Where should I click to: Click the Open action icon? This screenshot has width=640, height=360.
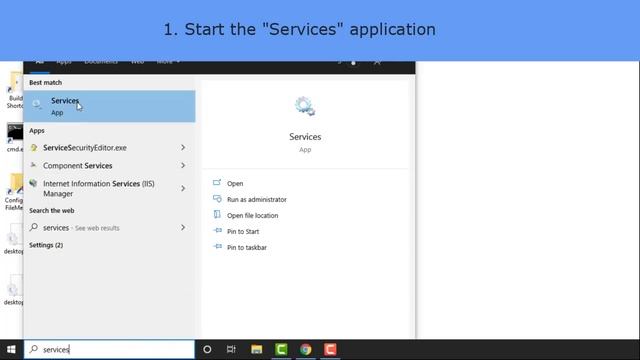(217, 183)
